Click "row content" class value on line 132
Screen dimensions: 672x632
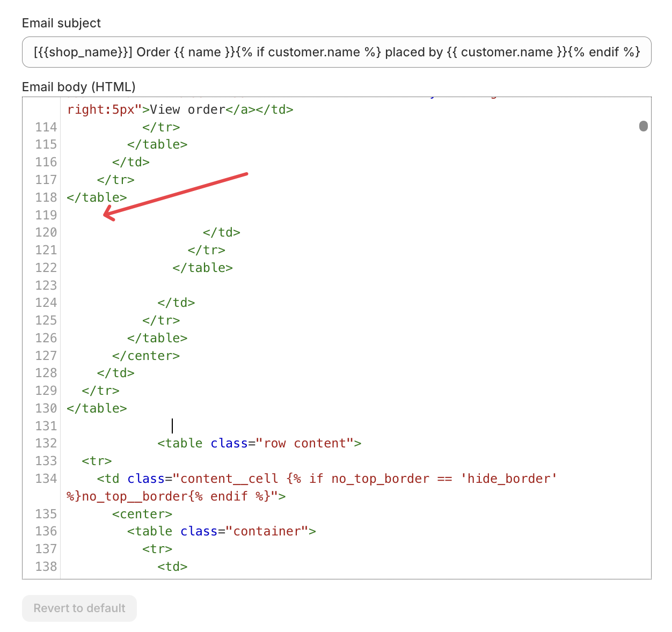pos(304,443)
